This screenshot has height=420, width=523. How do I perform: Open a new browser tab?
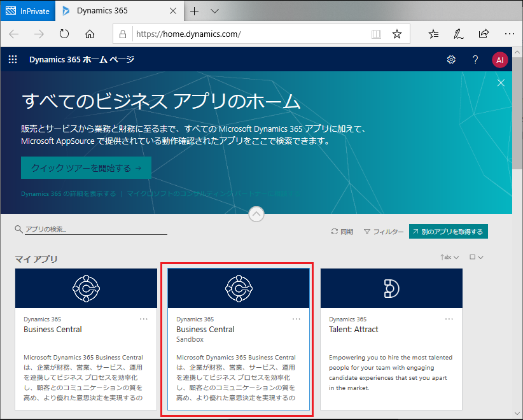click(194, 11)
